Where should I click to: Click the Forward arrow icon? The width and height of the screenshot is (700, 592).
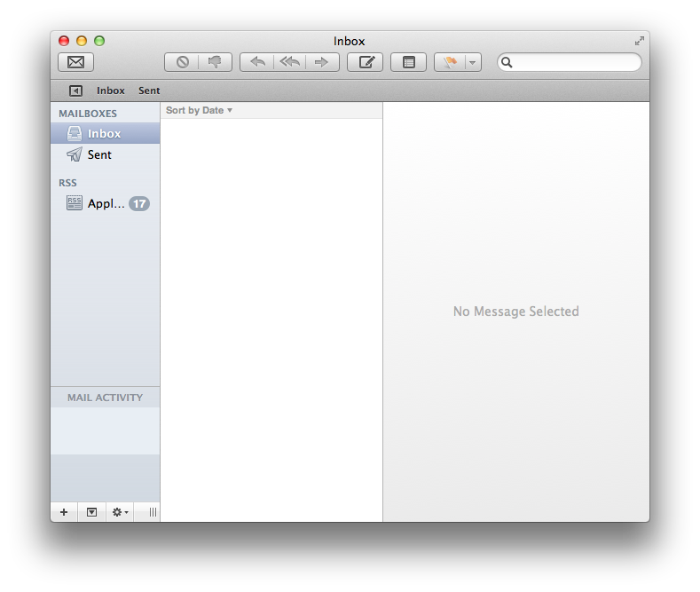[322, 62]
